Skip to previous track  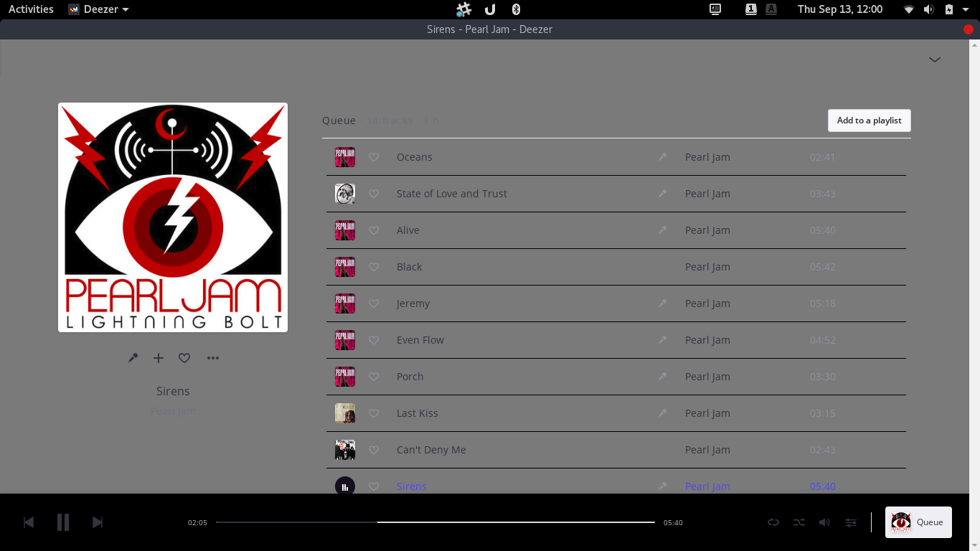tap(29, 522)
